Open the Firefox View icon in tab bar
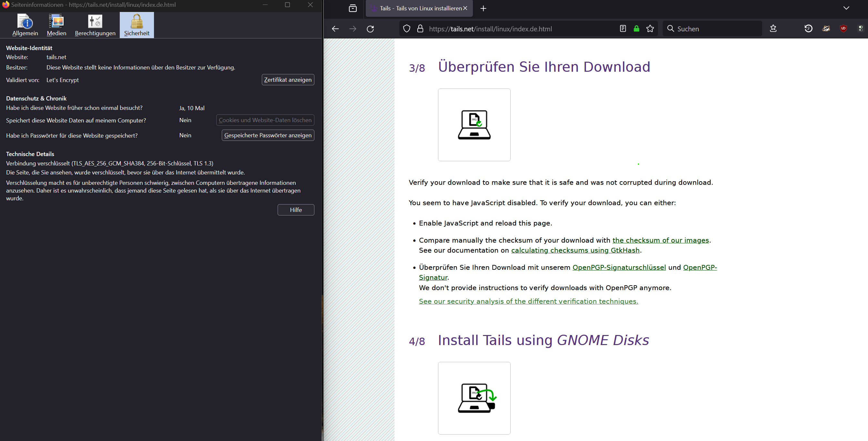868x441 pixels. pyautogui.click(x=353, y=8)
